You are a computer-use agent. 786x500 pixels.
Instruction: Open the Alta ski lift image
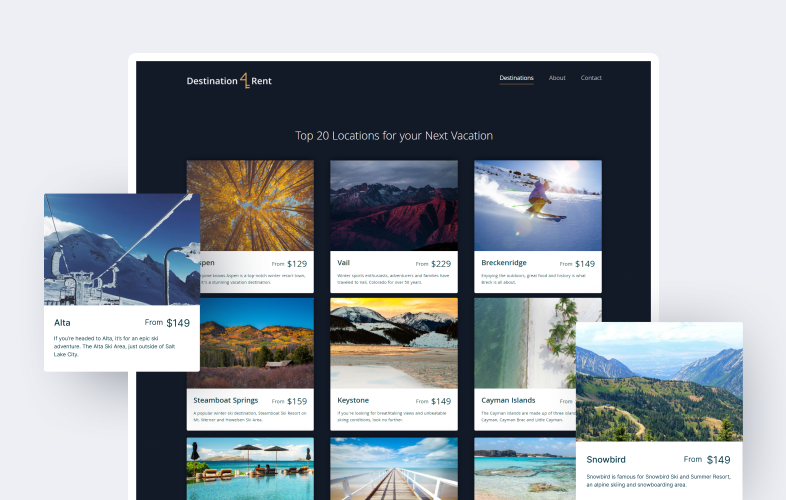pyautogui.click(x=122, y=249)
